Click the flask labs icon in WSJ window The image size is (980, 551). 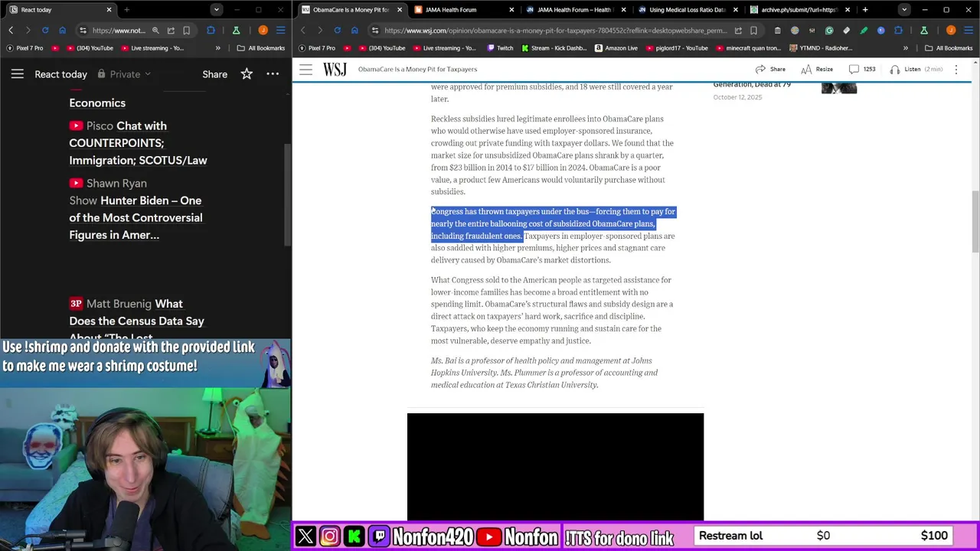[924, 30]
